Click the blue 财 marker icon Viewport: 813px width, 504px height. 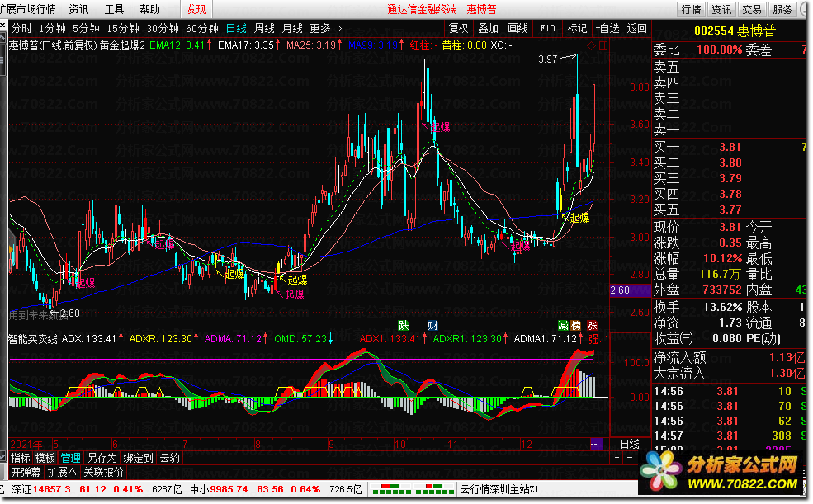coord(432,325)
